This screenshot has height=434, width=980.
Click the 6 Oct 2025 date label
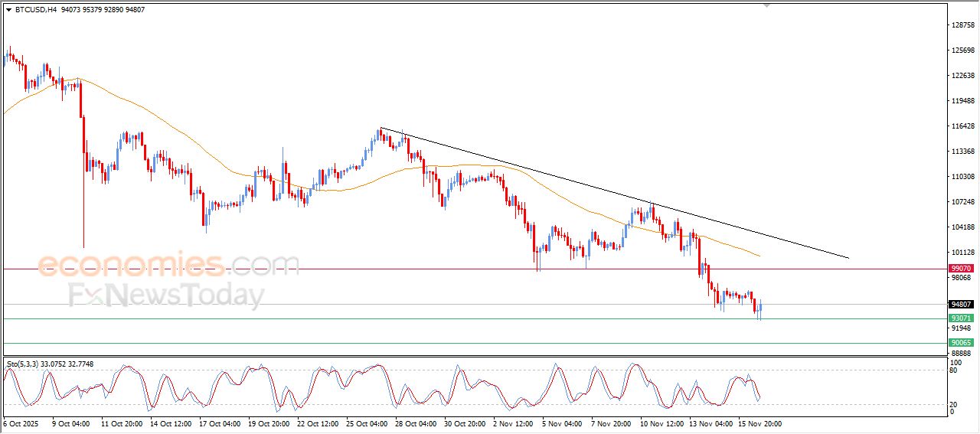click(x=21, y=423)
